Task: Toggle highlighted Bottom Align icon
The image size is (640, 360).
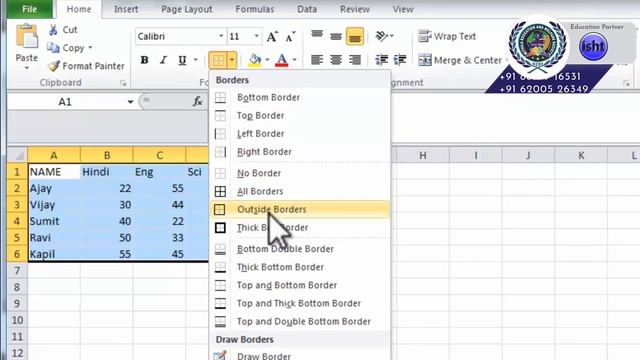Action: pyautogui.click(x=355, y=36)
